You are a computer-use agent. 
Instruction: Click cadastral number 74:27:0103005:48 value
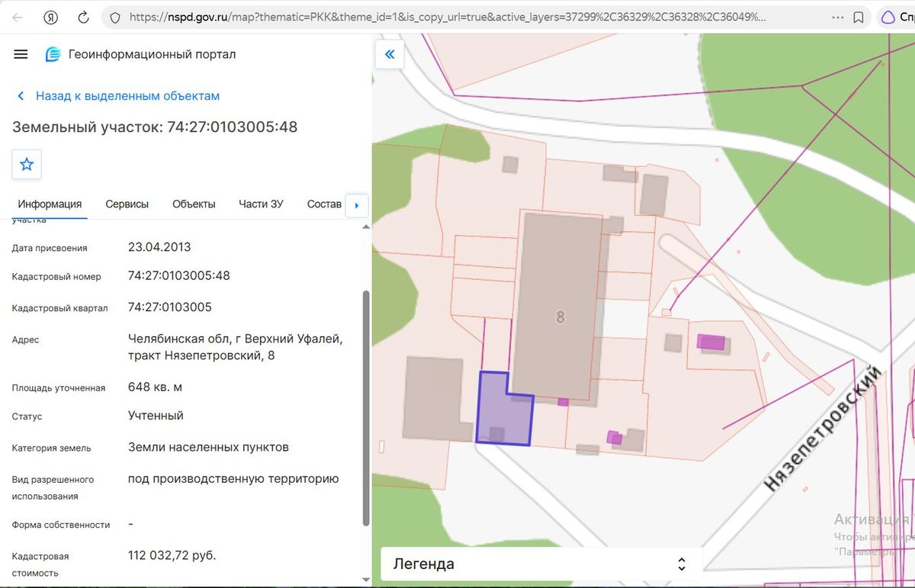(179, 275)
